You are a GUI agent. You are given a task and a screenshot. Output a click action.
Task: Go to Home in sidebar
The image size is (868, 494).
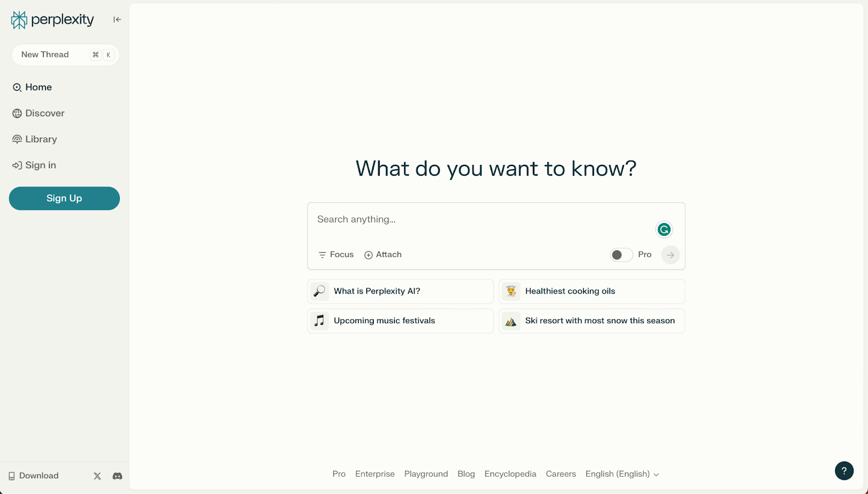33,87
